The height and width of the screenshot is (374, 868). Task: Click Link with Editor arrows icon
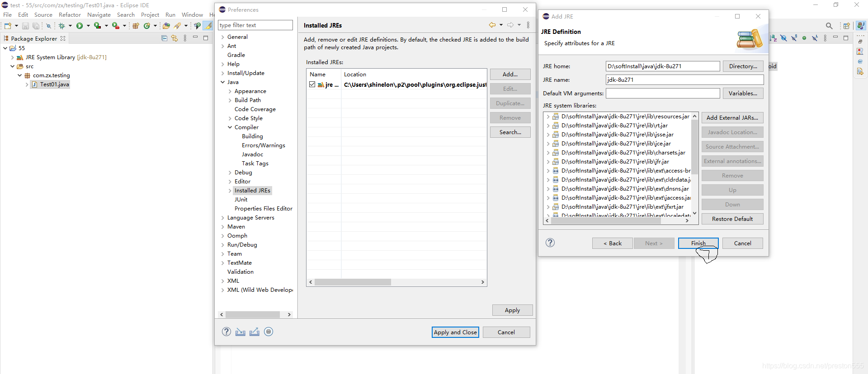175,38
